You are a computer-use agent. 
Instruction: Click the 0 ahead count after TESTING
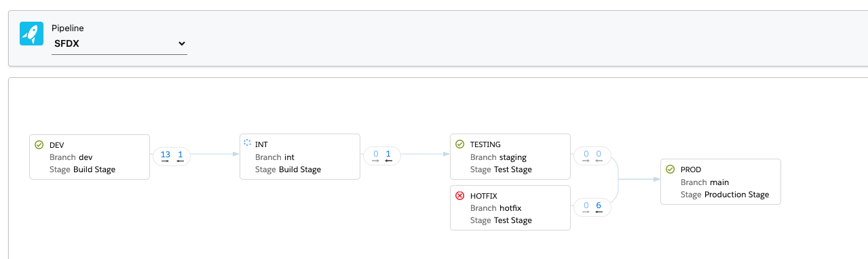(x=586, y=155)
